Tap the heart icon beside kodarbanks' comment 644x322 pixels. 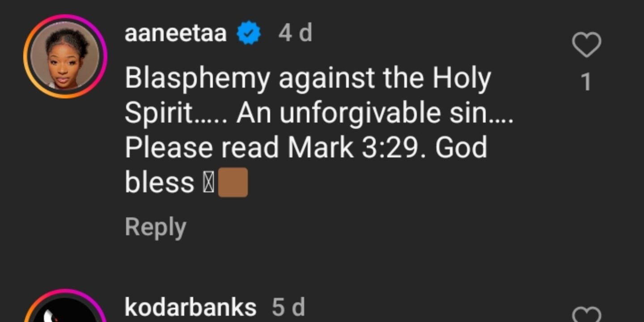pyautogui.click(x=586, y=314)
